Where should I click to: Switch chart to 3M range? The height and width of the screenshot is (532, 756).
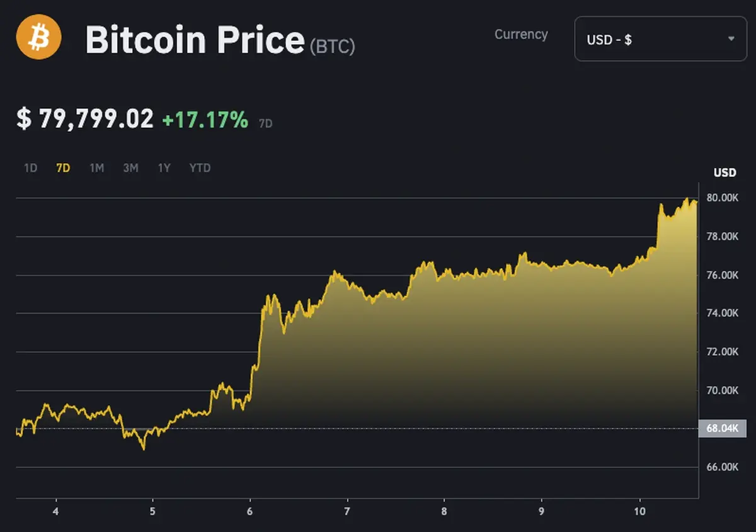click(130, 168)
